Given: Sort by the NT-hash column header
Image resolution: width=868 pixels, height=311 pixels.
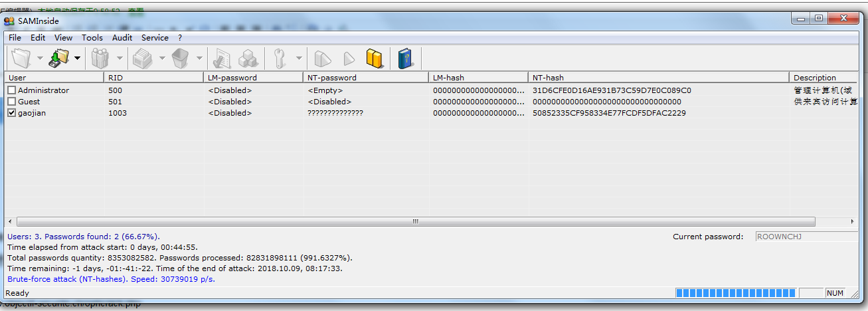Looking at the screenshot, I should pos(659,78).
